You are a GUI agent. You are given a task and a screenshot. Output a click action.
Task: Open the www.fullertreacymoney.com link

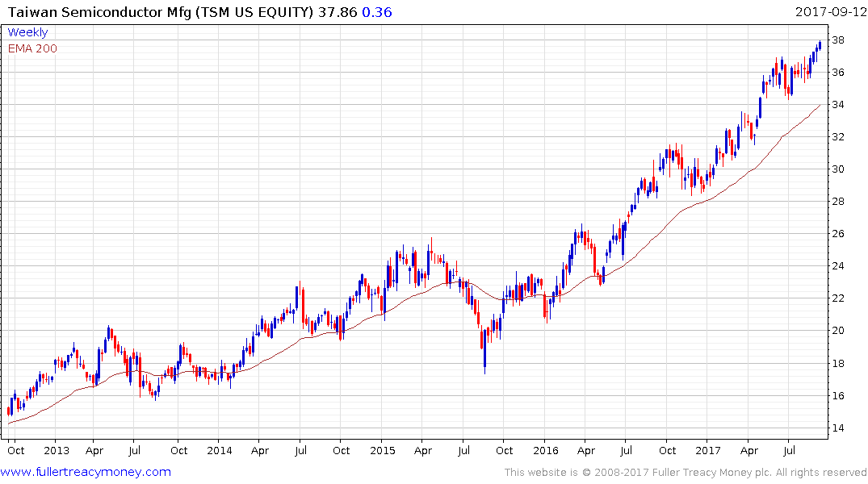(86, 472)
